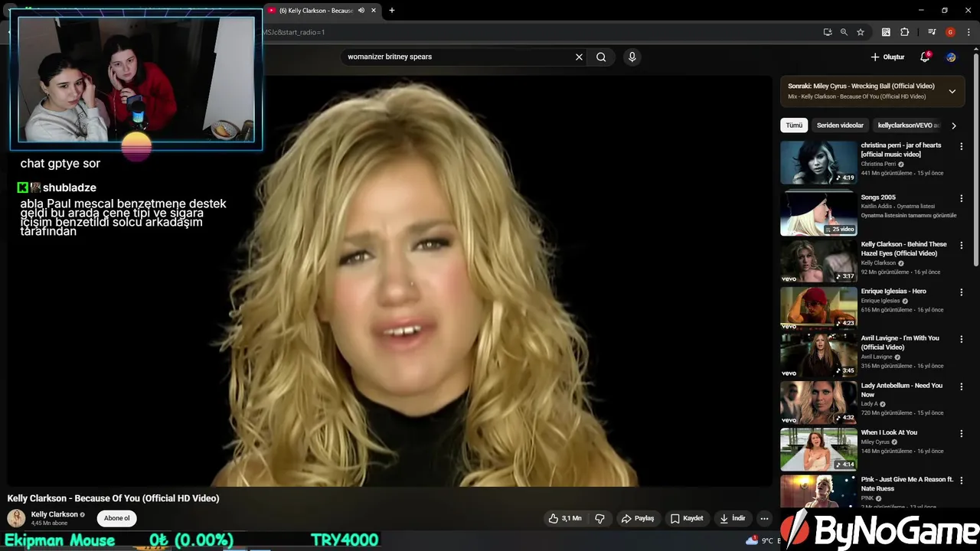
Task: Open YouTube notifications bell
Action: coord(925,57)
